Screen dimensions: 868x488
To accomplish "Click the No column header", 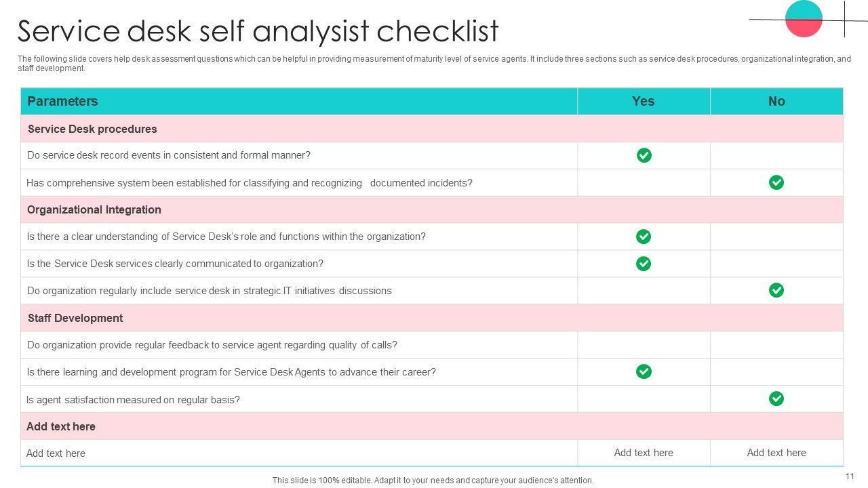I will [x=776, y=101].
